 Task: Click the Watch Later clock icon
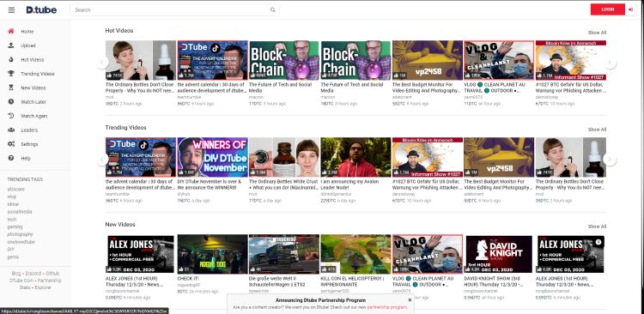[x=11, y=102]
